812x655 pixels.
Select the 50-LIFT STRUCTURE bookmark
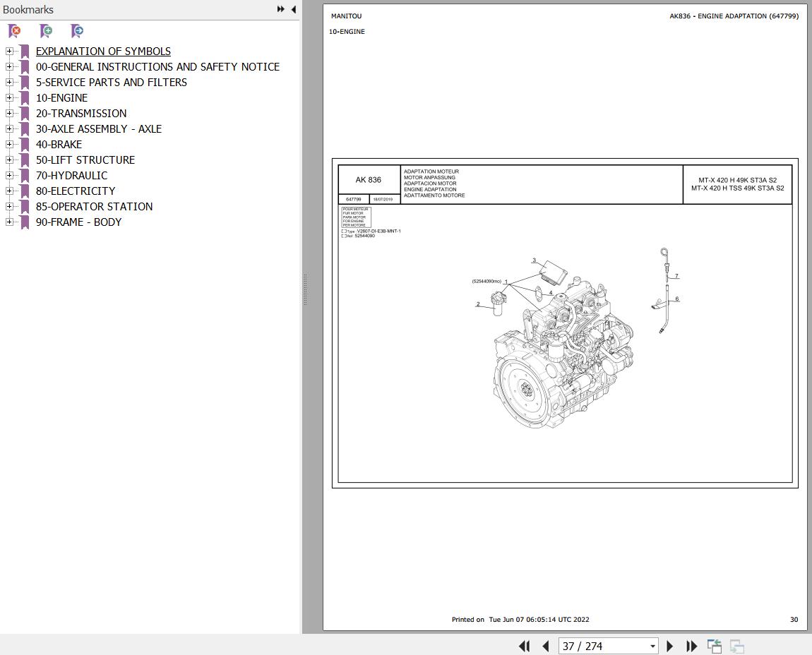pyautogui.click(x=85, y=160)
